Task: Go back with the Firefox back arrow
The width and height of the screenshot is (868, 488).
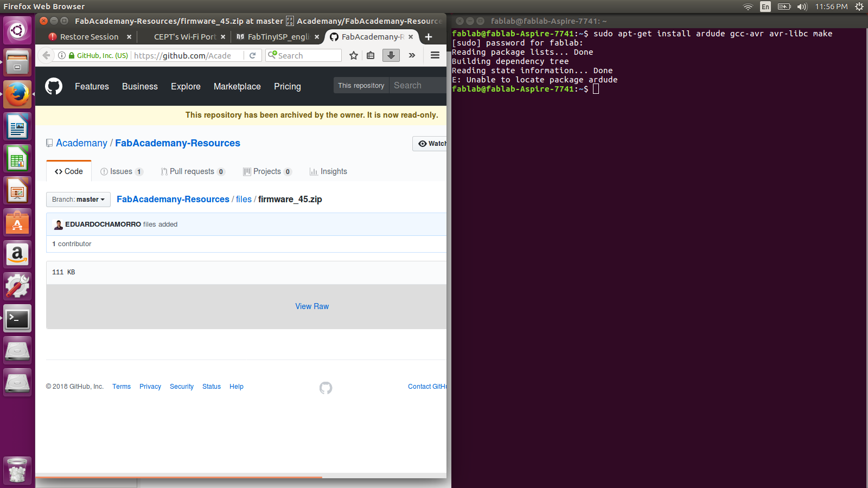Action: pyautogui.click(x=46, y=55)
